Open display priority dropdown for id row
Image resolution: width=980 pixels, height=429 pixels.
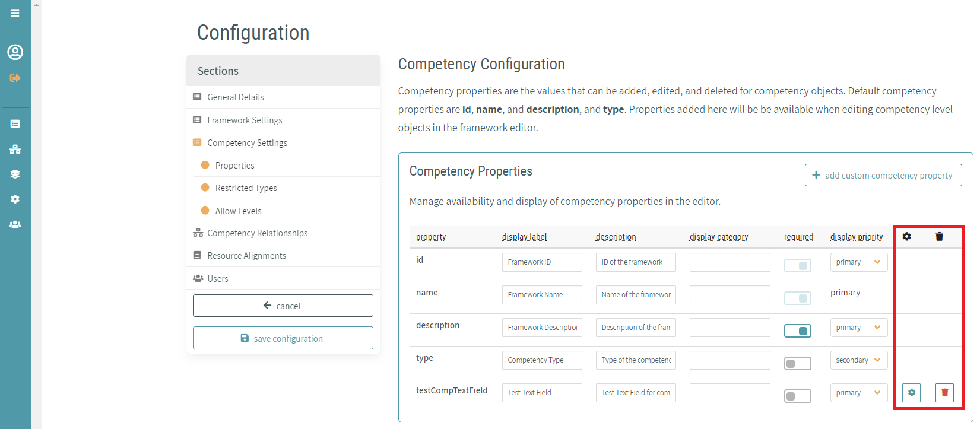pyautogui.click(x=858, y=262)
